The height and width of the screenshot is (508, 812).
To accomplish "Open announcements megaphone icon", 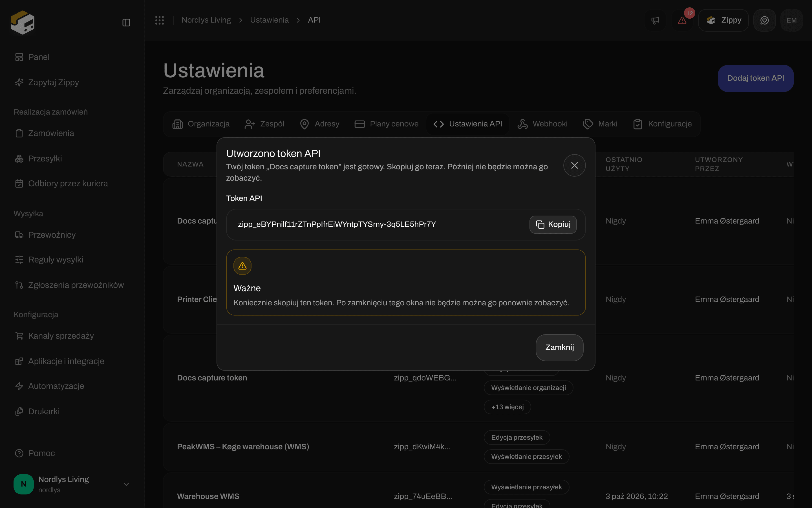I will coord(655,20).
